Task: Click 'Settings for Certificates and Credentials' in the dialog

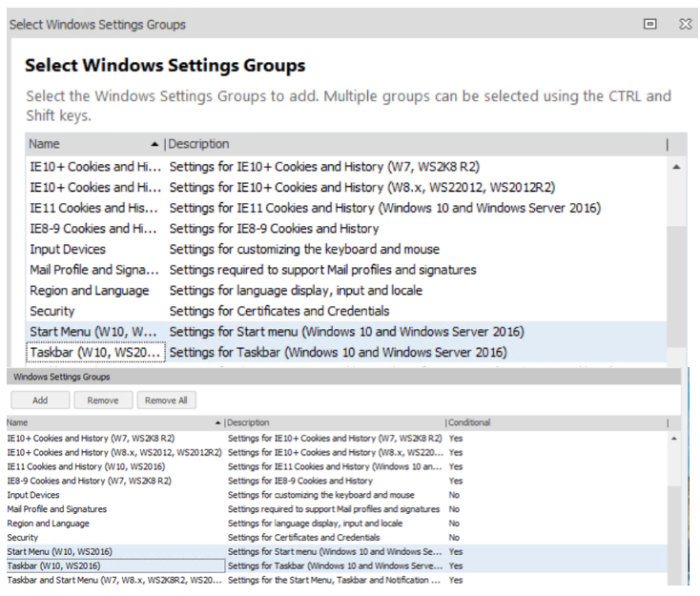Action: point(279,311)
